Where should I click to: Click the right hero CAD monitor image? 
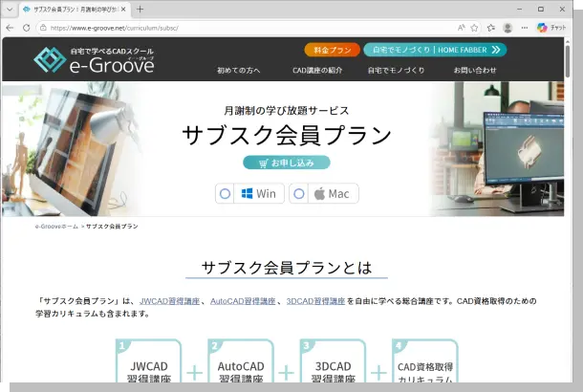pos(498,149)
